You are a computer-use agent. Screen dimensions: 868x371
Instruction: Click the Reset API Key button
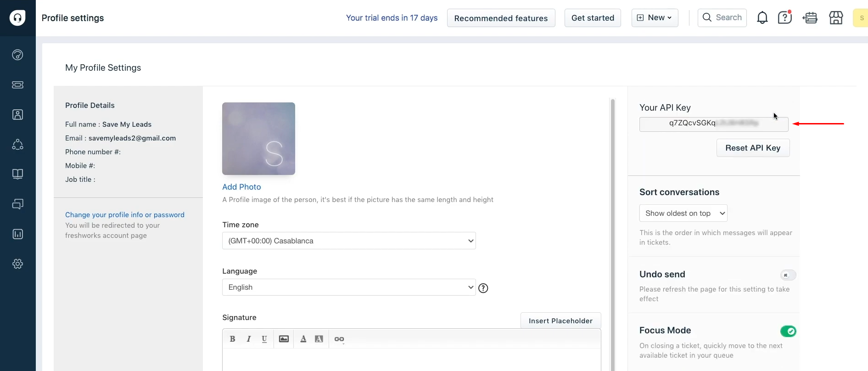[x=753, y=148]
